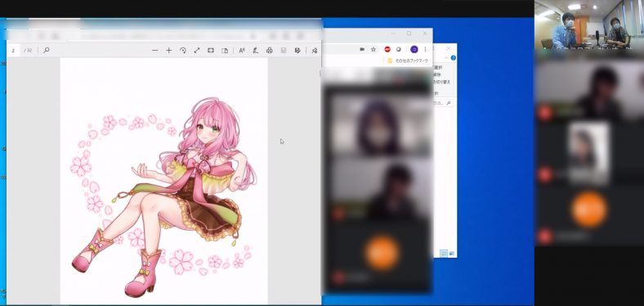Switch Explorer to details view icon
Image resolution: width=644 pixels, height=306 pixels.
[444, 254]
